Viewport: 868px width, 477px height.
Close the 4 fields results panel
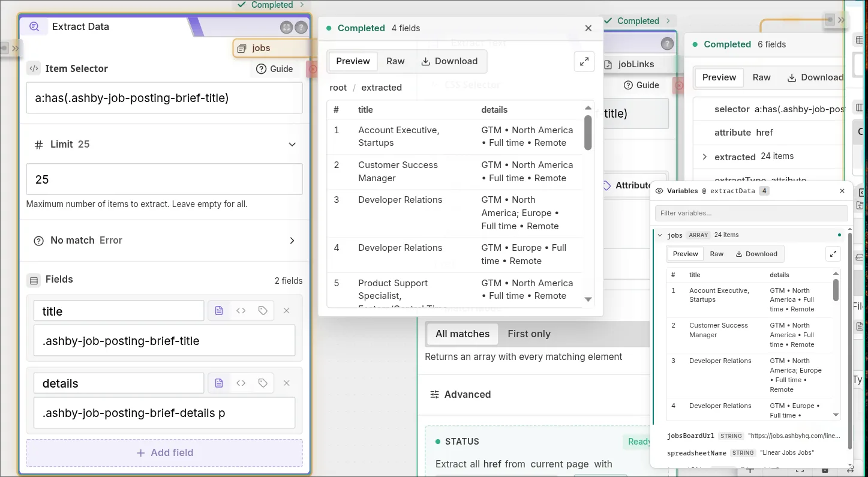[588, 28]
